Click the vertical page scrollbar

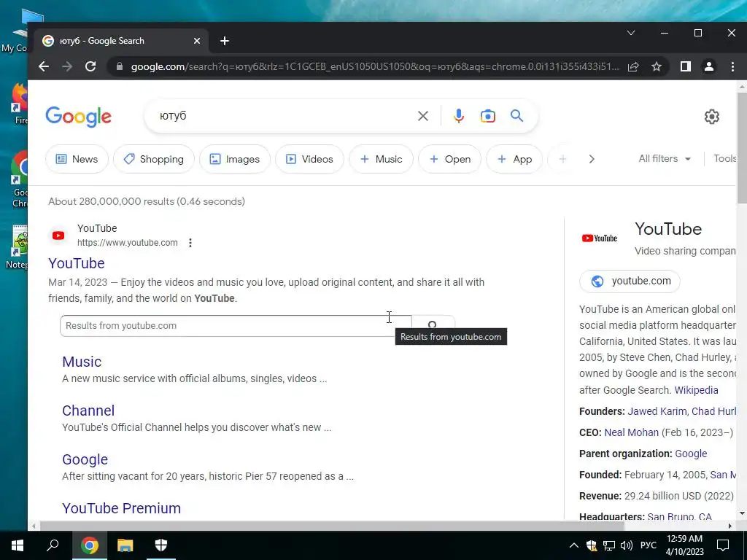[741, 148]
